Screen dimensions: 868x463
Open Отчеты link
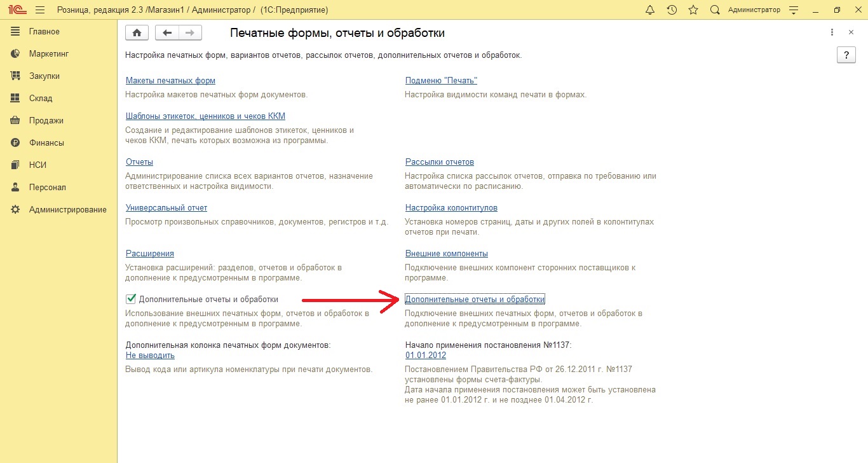(x=139, y=162)
